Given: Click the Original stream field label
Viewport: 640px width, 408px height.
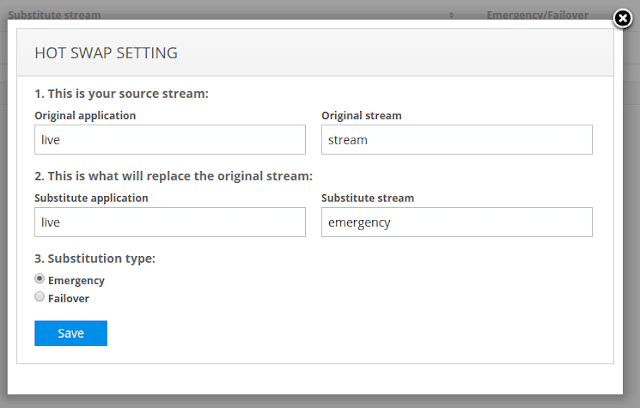Looking at the screenshot, I should click(x=359, y=115).
